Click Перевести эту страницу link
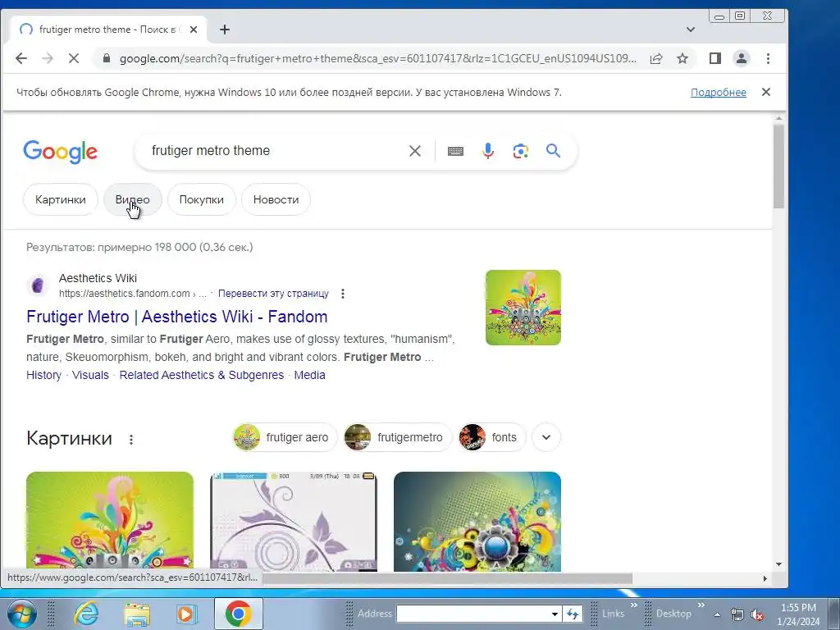Screen dimensions: 840x630 (x=273, y=294)
